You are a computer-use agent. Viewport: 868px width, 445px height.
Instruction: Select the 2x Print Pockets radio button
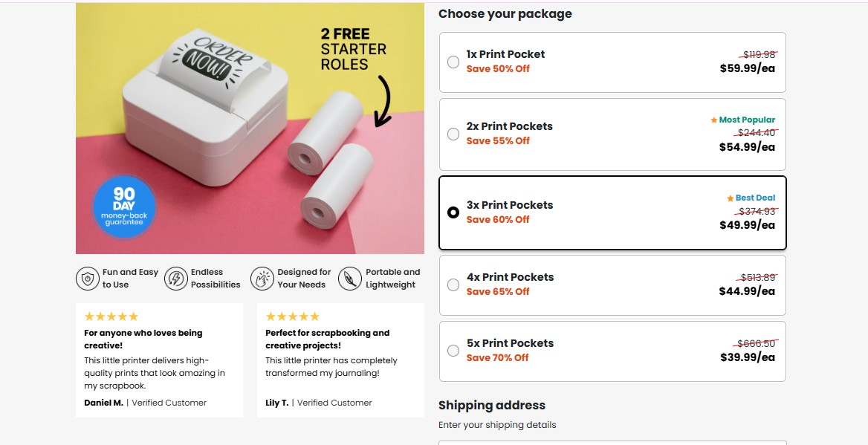click(x=453, y=134)
